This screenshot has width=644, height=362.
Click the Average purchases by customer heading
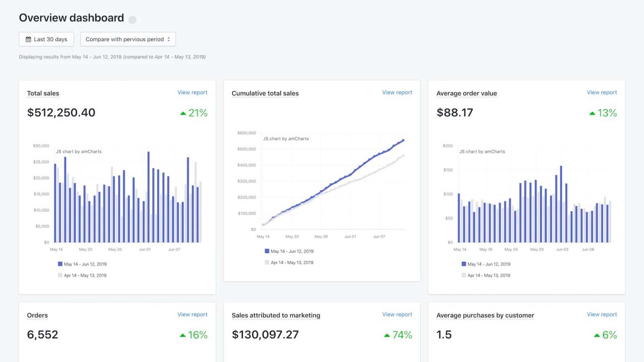[x=485, y=315]
